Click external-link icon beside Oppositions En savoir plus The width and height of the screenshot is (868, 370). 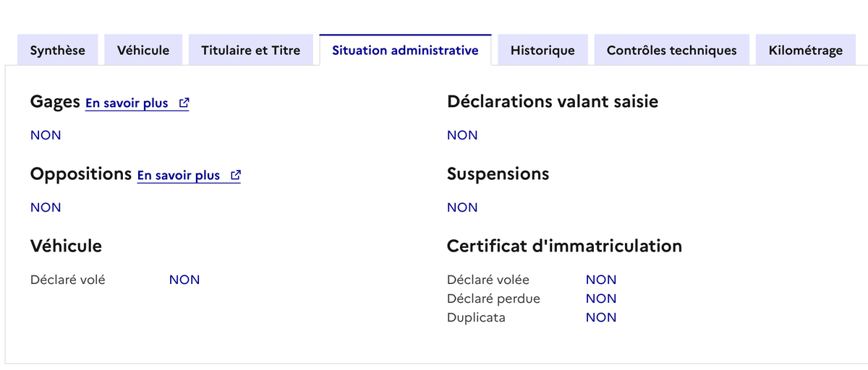tap(235, 176)
